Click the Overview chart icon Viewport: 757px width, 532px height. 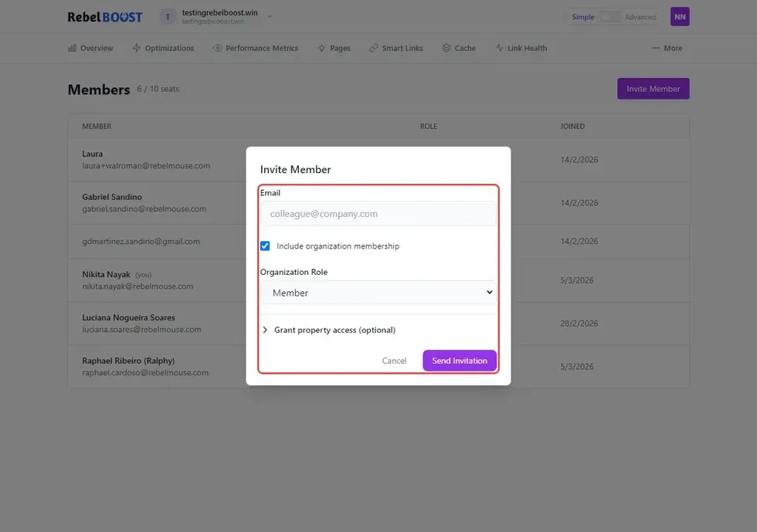73,48
